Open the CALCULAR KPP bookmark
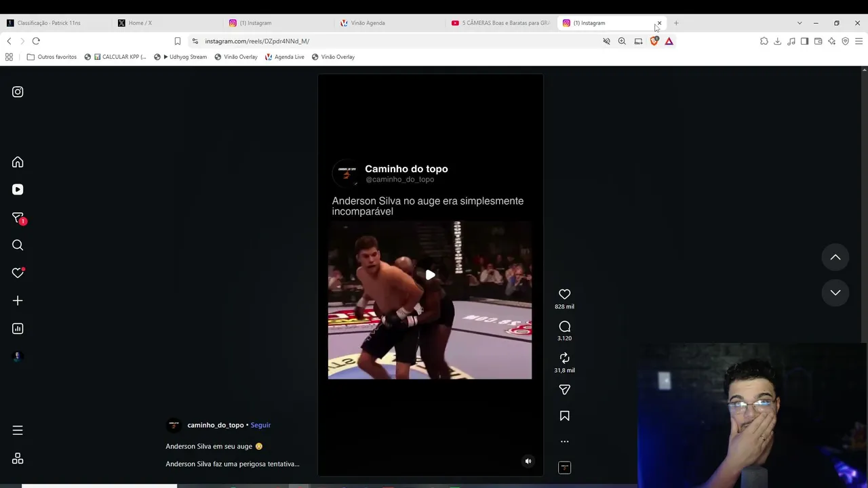Screen dimensions: 868x488 pos(115,57)
